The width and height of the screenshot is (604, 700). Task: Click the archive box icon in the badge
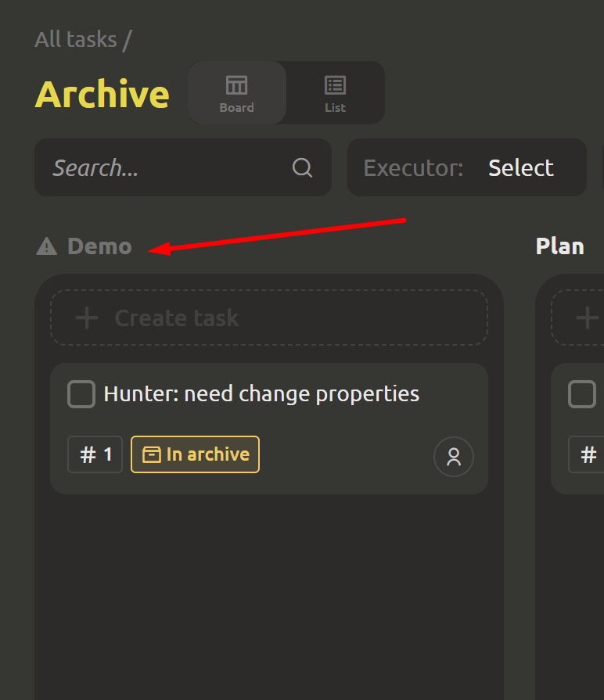click(x=152, y=454)
